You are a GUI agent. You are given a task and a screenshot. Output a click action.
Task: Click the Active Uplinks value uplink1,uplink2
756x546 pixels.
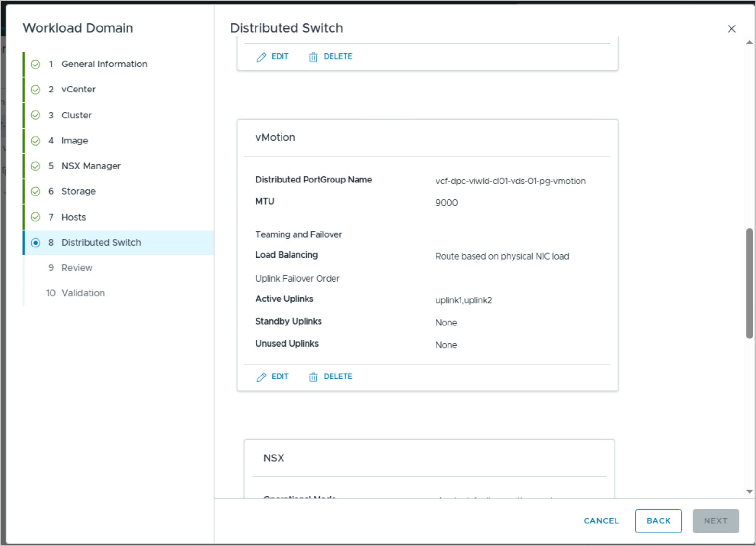[464, 300]
